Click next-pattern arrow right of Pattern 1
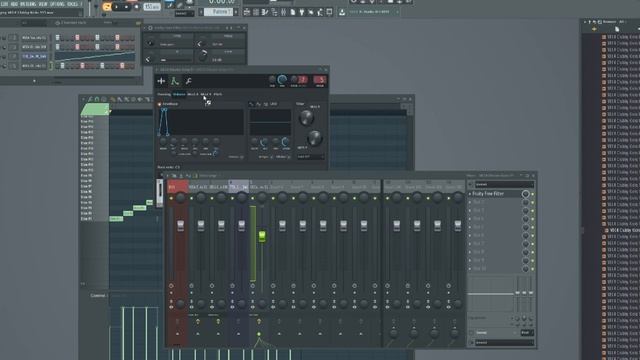The width and height of the screenshot is (640, 360). [x=236, y=12]
